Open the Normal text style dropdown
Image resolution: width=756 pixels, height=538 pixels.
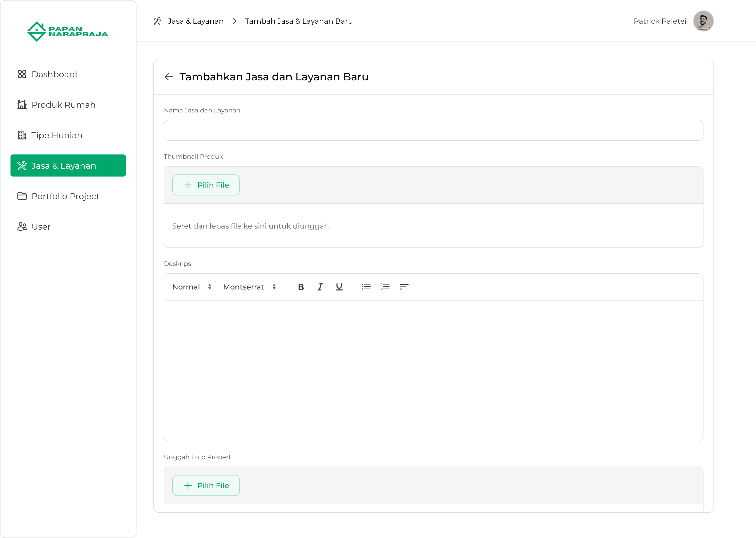tap(192, 287)
